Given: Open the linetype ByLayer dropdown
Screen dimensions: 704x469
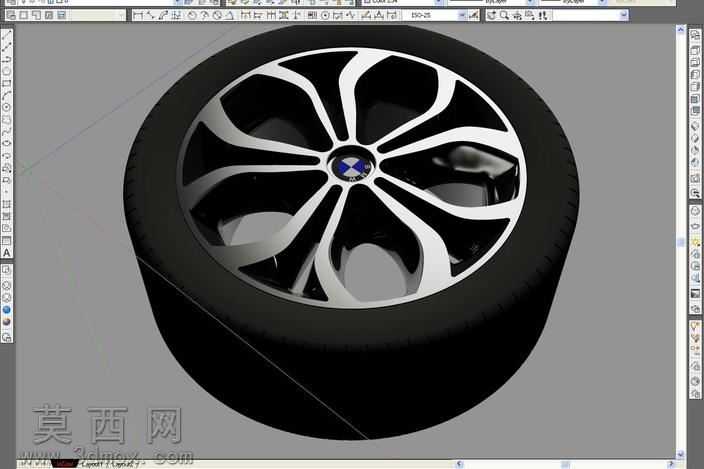Looking at the screenshot, I should click(531, 2).
